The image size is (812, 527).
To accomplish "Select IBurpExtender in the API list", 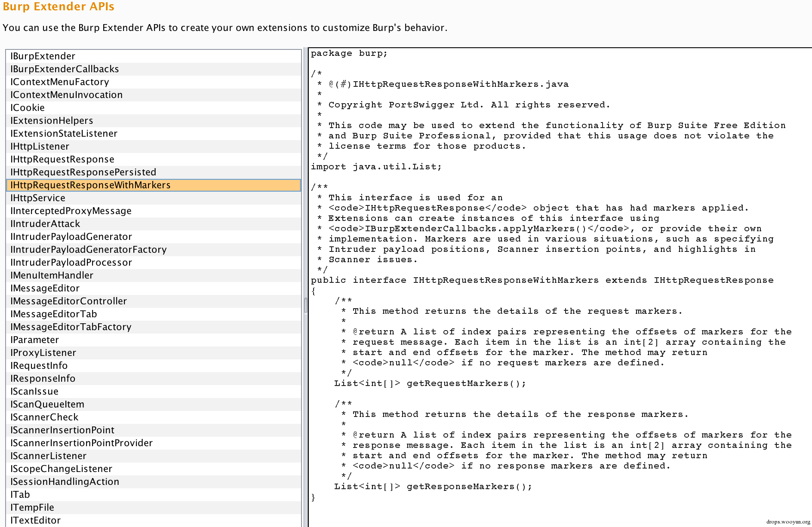I will 154,56.
